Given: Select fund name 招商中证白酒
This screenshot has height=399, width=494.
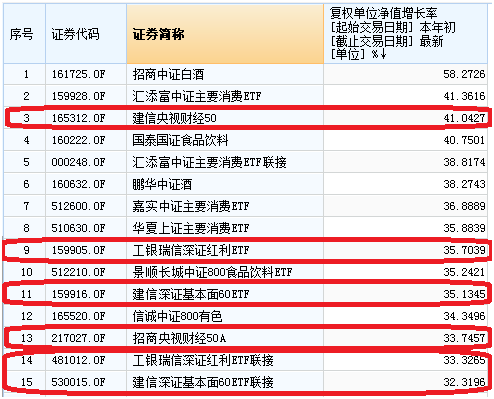Looking at the screenshot, I should pyautogui.click(x=168, y=74).
